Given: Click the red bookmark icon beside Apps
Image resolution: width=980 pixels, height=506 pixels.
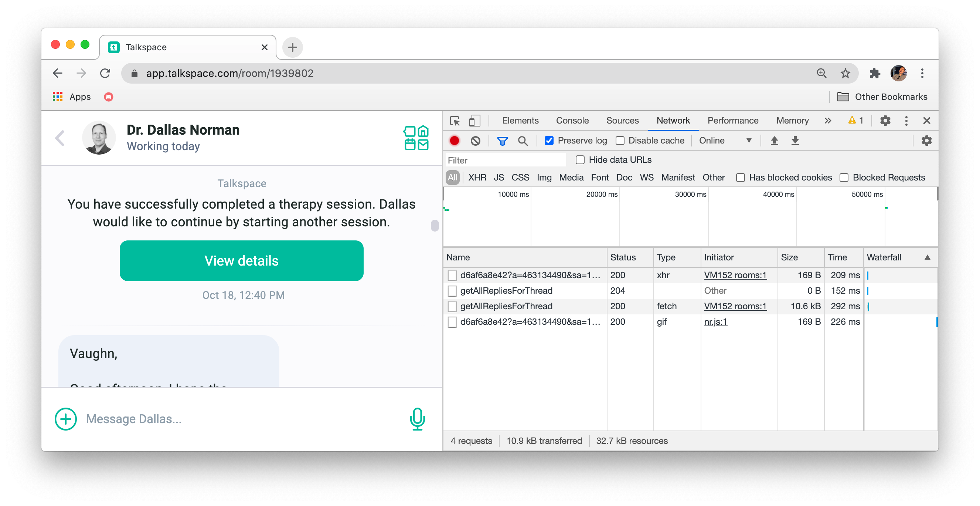Looking at the screenshot, I should (x=108, y=97).
